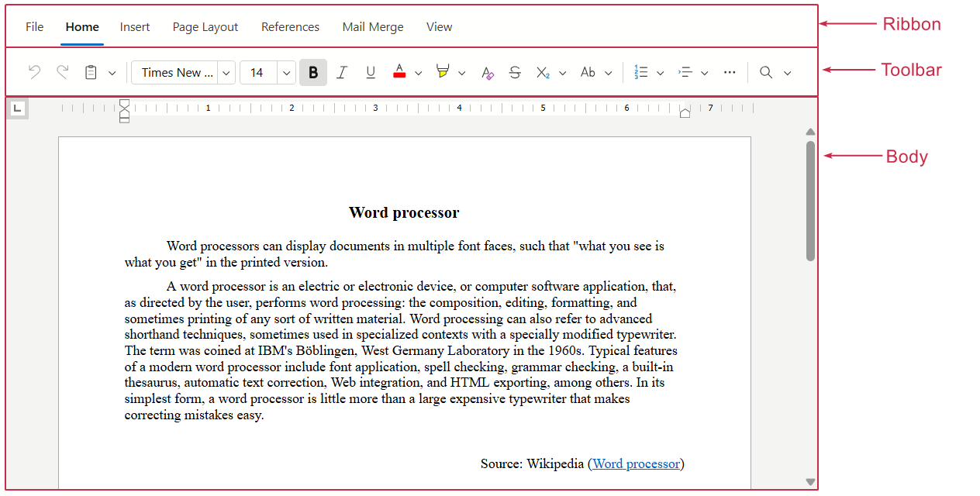Open the font size dropdown arrow
The image size is (980, 496).
point(287,73)
